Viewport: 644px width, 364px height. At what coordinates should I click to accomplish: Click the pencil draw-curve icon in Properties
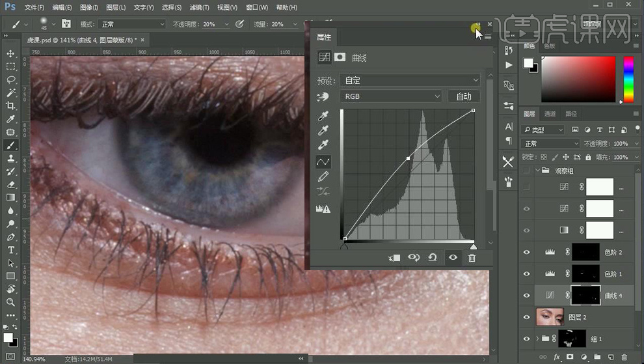[x=323, y=176]
